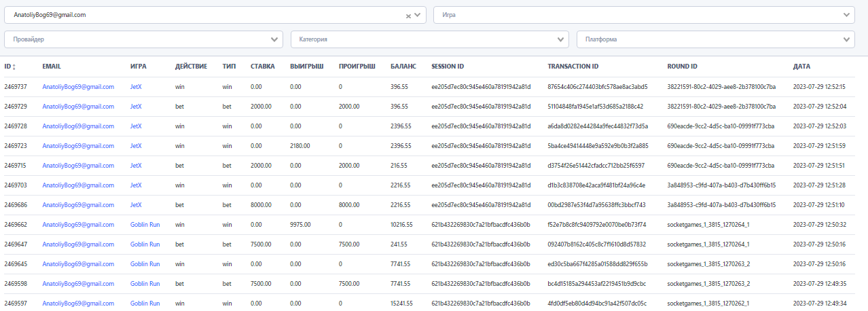Click the SESSION ID column header

448,67
